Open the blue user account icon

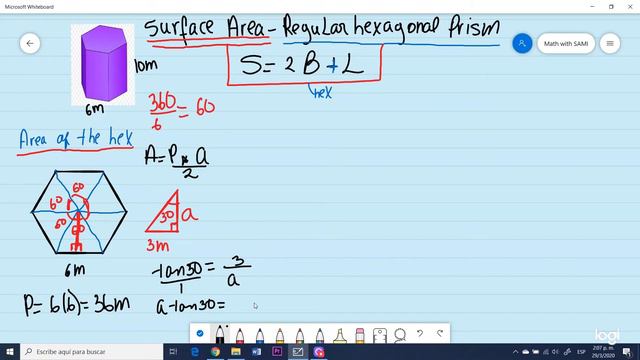(x=522, y=43)
